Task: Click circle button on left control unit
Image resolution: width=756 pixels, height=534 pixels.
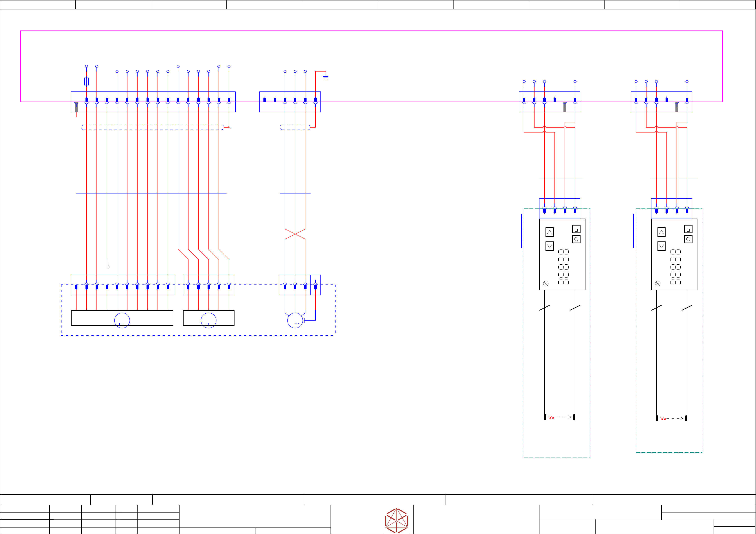Action: tap(576, 239)
